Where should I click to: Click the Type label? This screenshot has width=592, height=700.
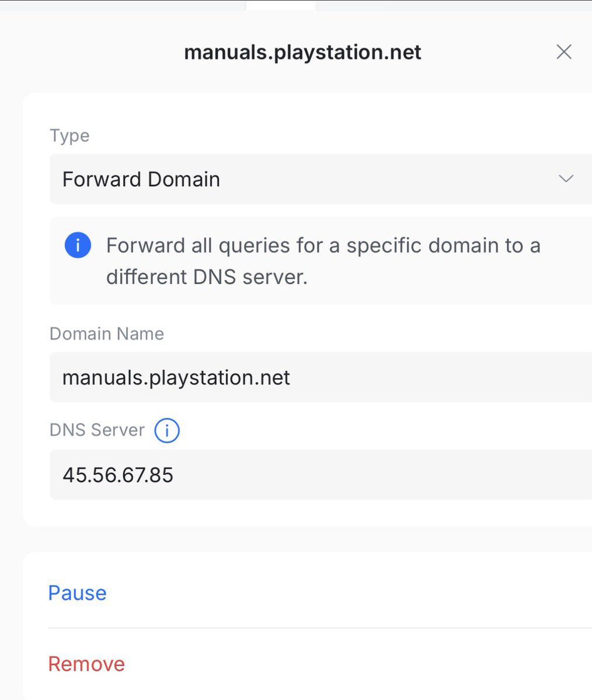click(69, 135)
